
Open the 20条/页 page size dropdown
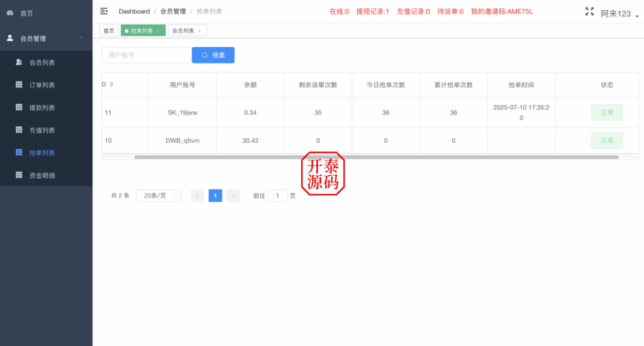[x=158, y=196]
